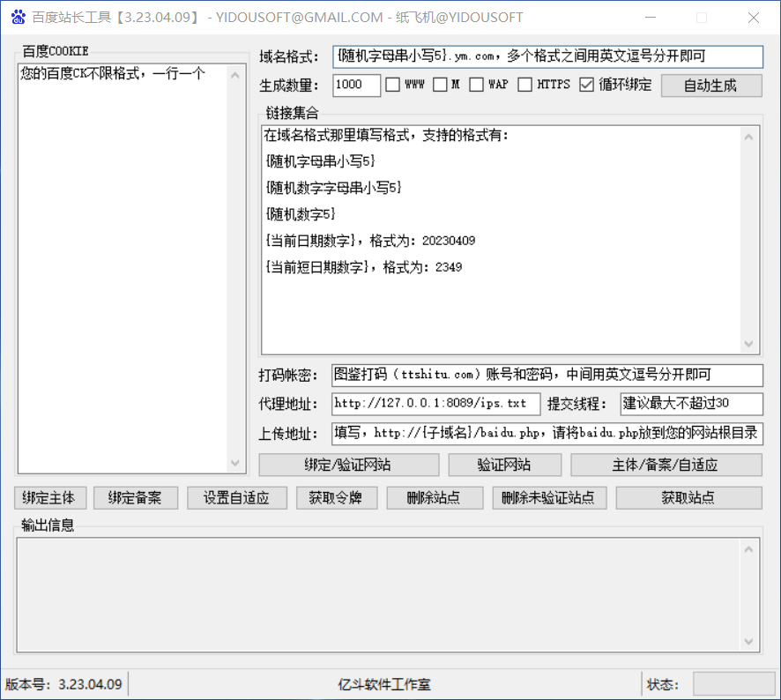The height and width of the screenshot is (700, 781).
Task: Click the text line {随机字母串小写5}
Action: (x=320, y=161)
